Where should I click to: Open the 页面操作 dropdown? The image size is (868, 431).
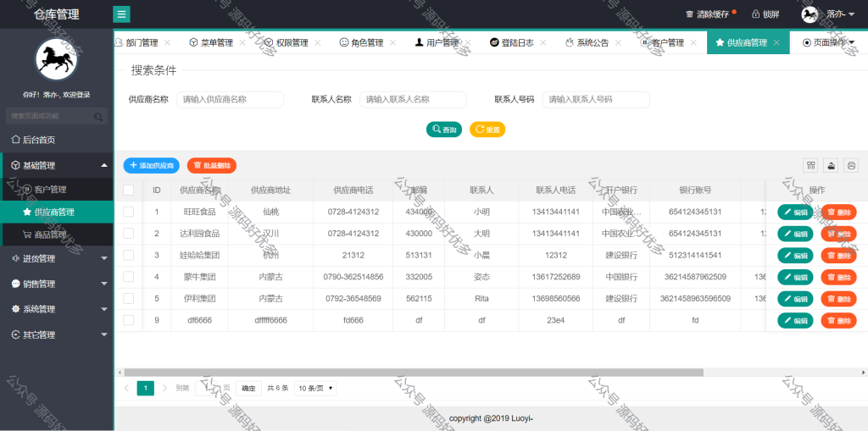coord(829,42)
